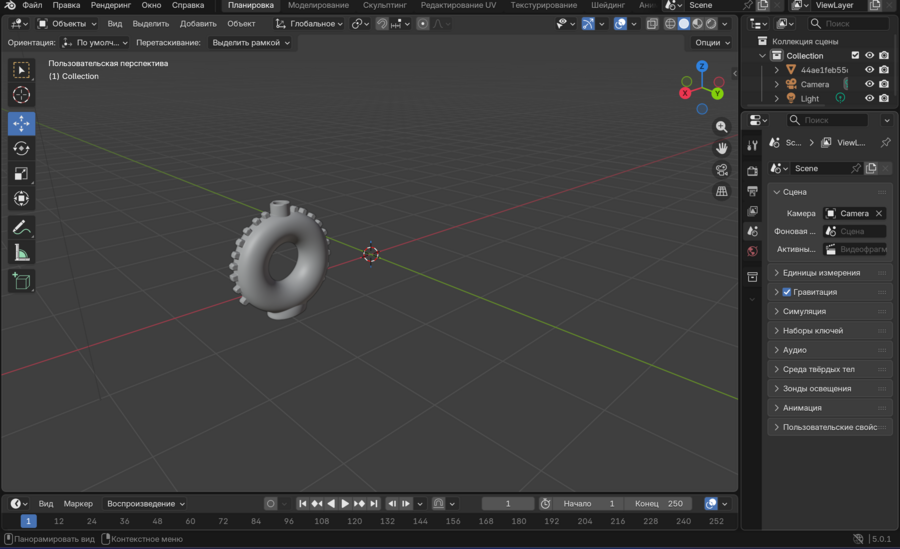
Task: Choose the Scale tool
Action: coord(21,174)
